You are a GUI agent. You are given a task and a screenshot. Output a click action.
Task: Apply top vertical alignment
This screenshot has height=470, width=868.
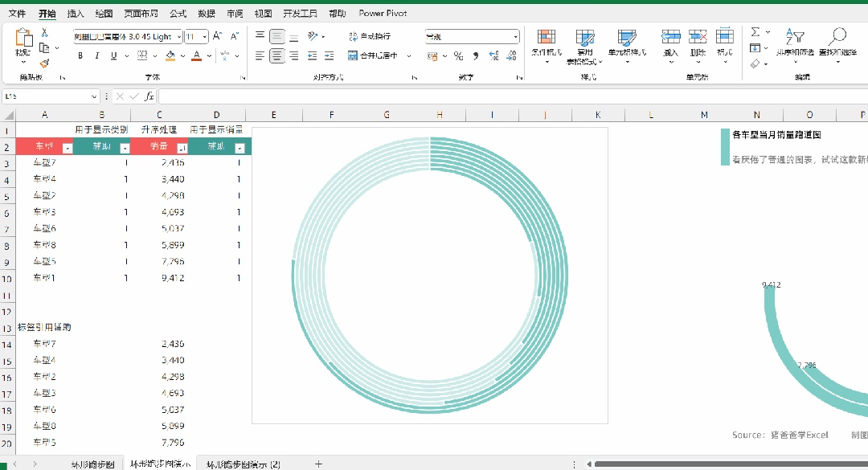coord(260,36)
